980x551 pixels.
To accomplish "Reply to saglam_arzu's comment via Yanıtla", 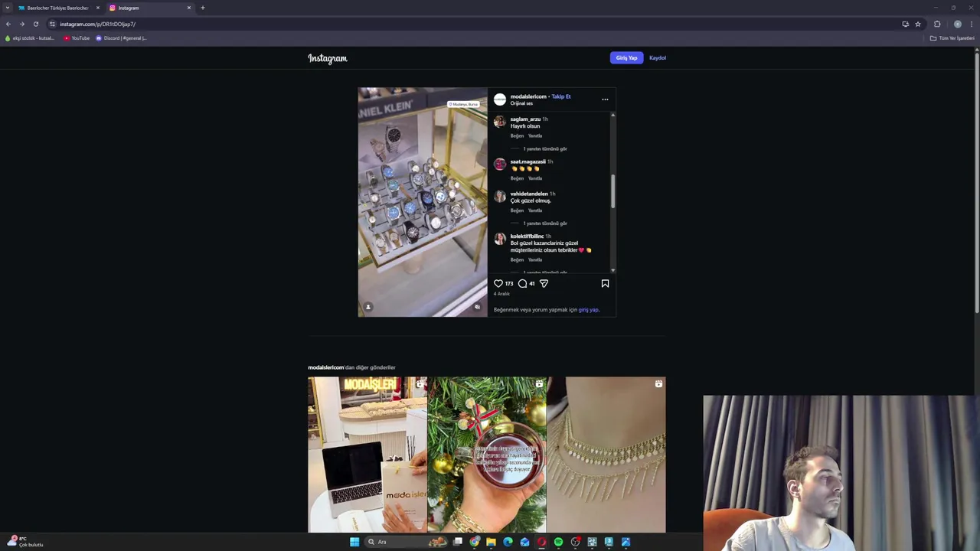I will [535, 135].
